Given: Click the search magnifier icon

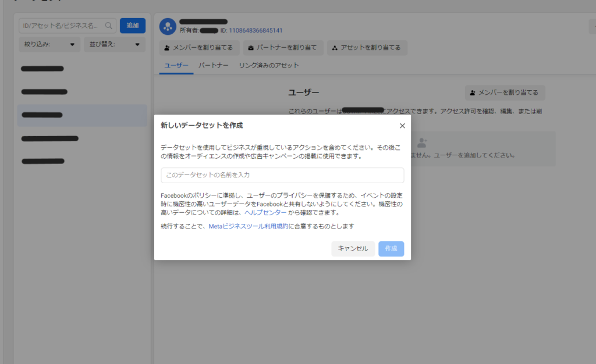Looking at the screenshot, I should 108,26.
